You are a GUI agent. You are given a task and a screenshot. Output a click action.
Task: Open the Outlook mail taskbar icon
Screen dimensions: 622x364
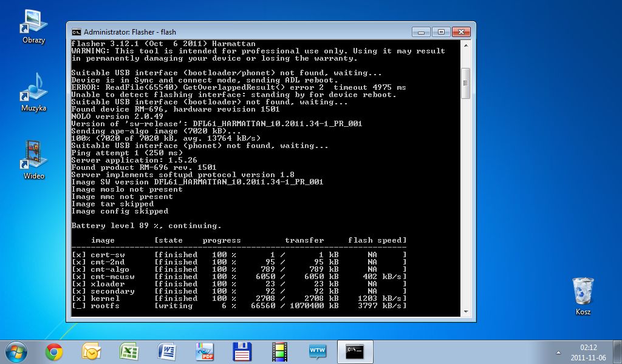pos(92,352)
